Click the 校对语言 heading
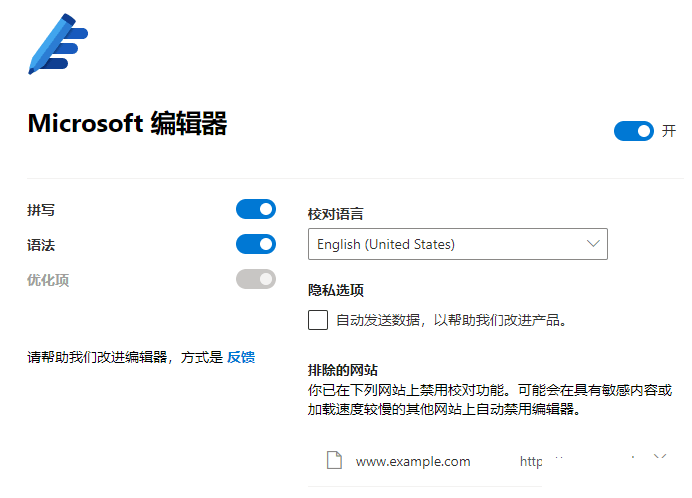Viewport: 692px width, 498px height. pos(335,214)
